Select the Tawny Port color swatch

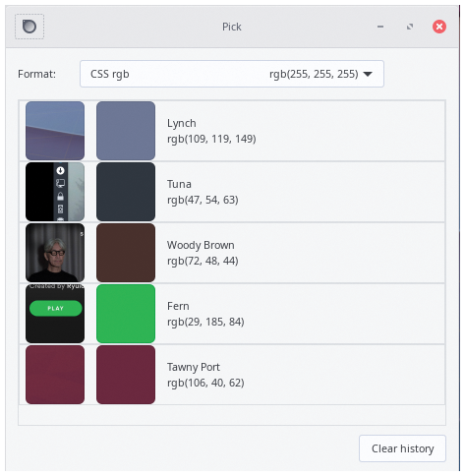[126, 375]
